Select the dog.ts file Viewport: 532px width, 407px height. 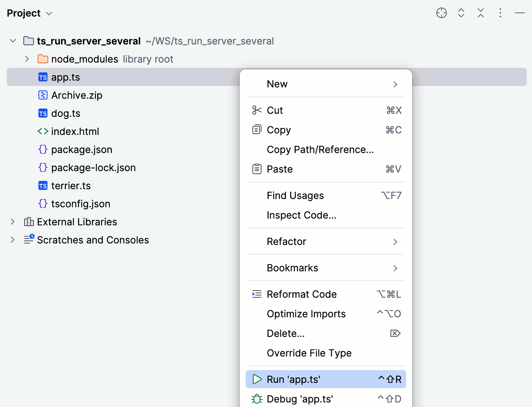[x=66, y=113]
